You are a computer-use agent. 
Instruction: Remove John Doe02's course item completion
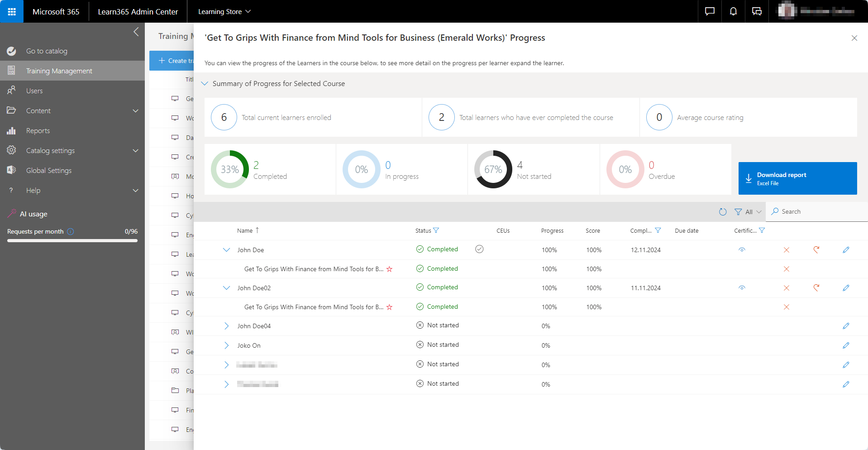pyautogui.click(x=787, y=307)
